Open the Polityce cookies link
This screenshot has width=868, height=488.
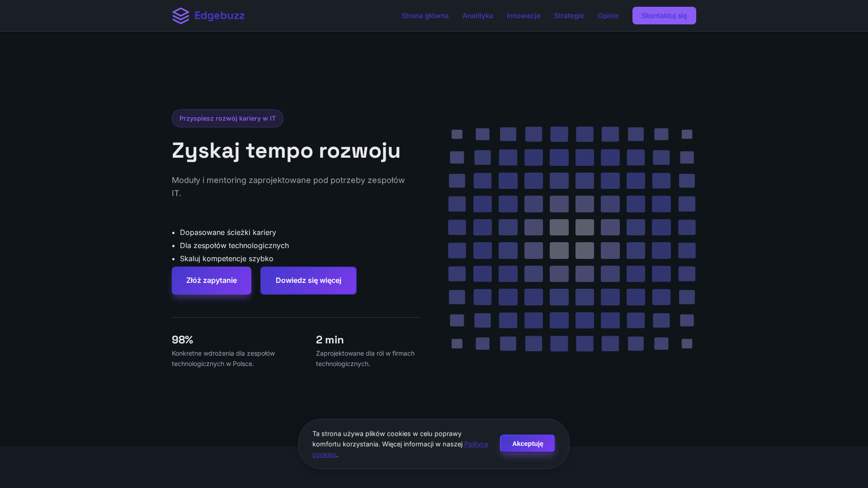pos(476,444)
